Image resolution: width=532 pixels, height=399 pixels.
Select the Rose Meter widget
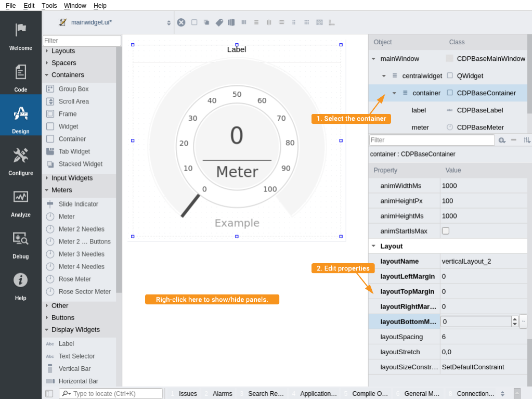74,279
